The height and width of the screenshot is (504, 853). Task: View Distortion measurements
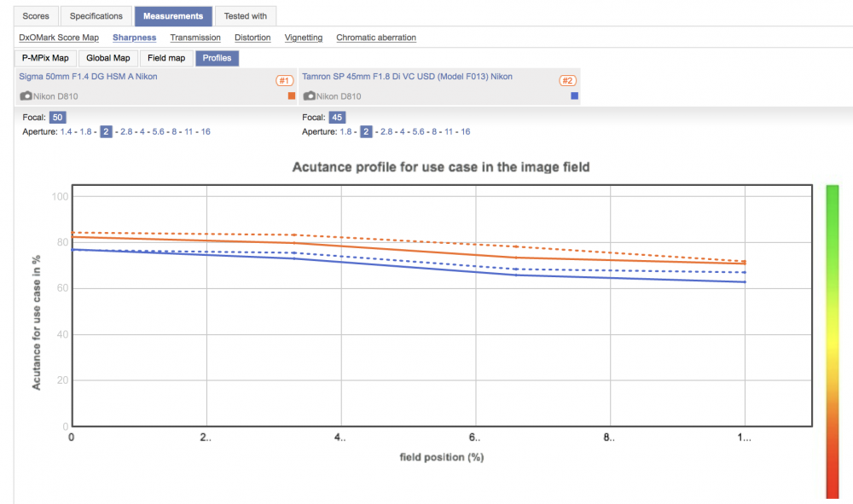point(252,38)
